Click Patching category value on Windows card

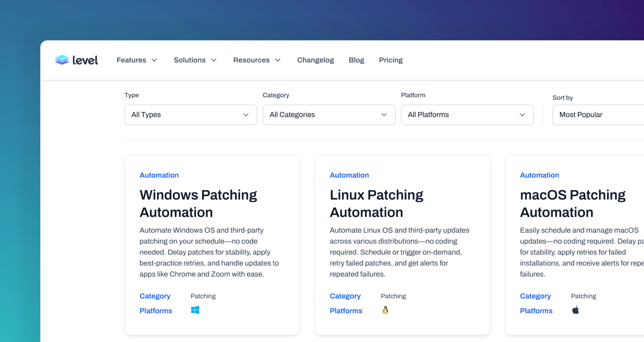click(x=203, y=296)
